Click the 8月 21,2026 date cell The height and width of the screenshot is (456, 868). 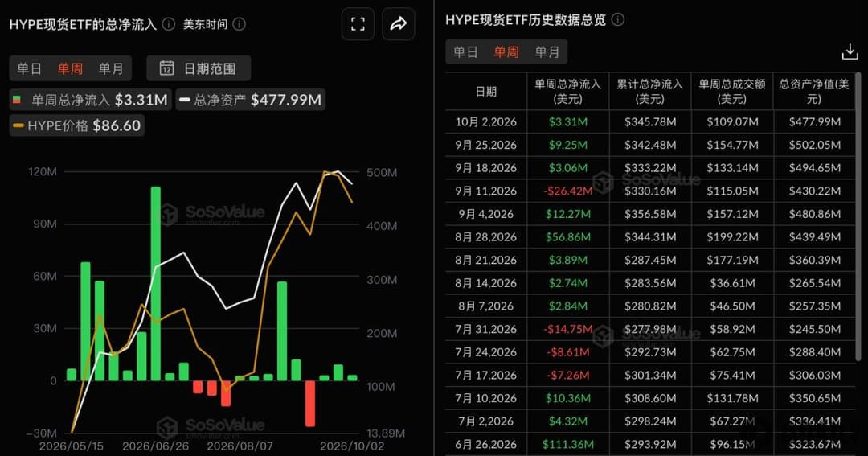[x=486, y=260]
